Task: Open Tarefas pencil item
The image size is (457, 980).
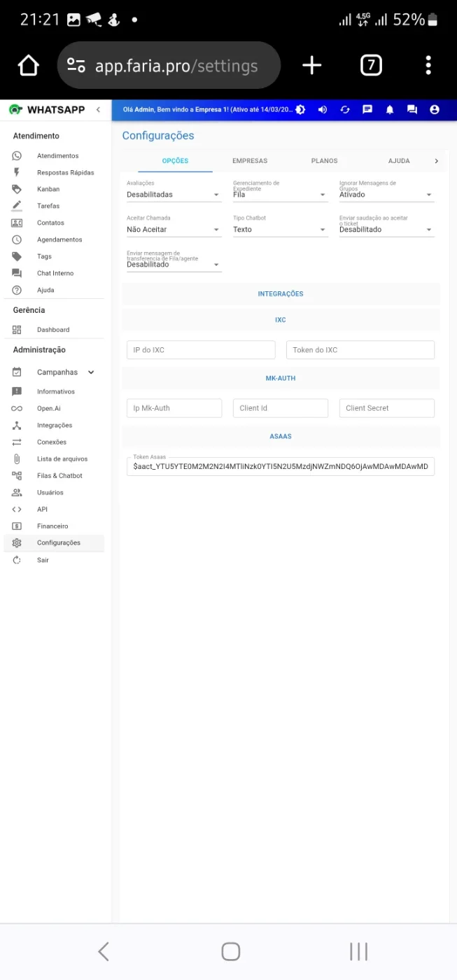Action: click(55, 206)
